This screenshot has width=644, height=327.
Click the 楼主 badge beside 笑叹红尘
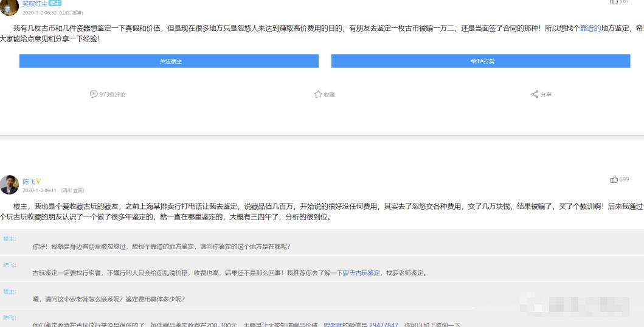tap(55, 3)
